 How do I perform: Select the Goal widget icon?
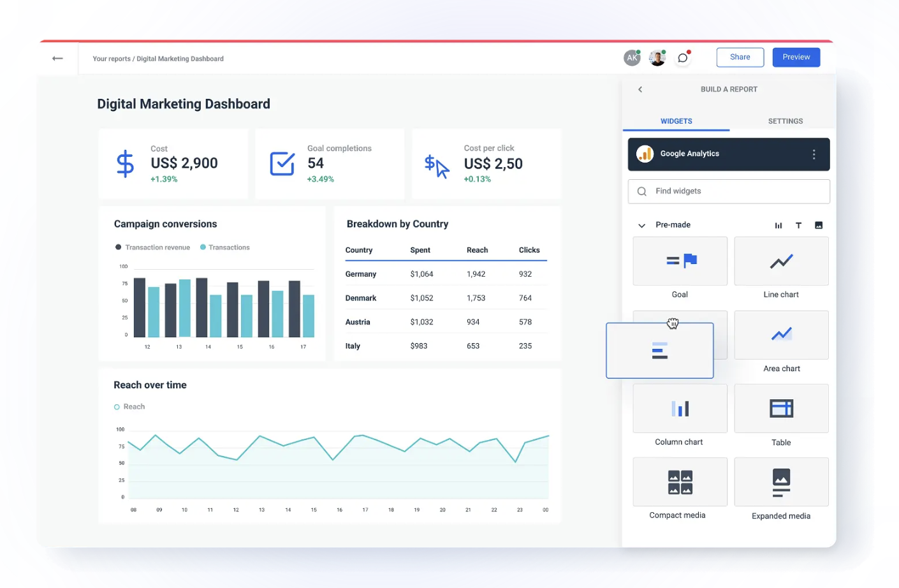(x=680, y=261)
